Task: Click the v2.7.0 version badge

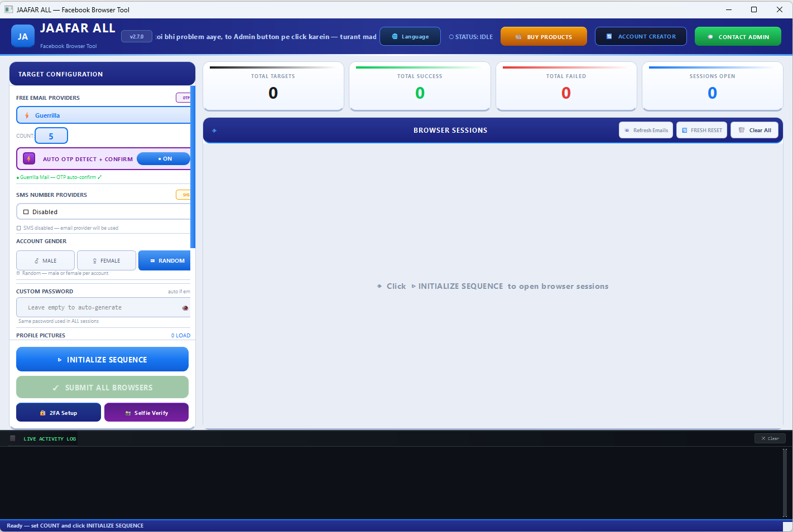Action: [137, 37]
